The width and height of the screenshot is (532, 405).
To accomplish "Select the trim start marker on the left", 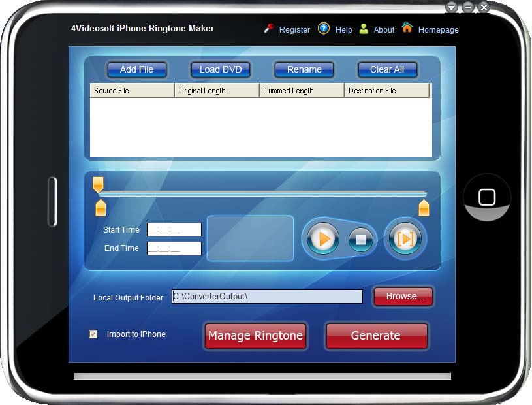I will click(x=101, y=208).
